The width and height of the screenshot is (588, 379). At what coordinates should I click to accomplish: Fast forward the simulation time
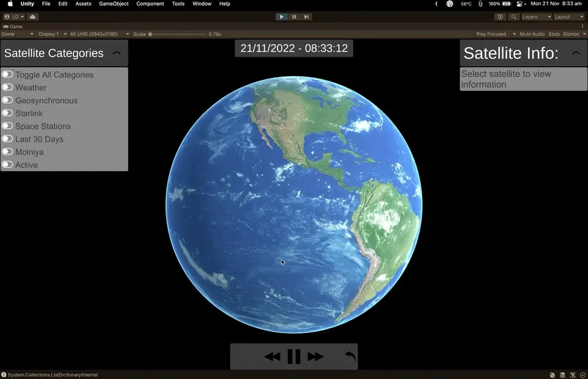pos(315,357)
